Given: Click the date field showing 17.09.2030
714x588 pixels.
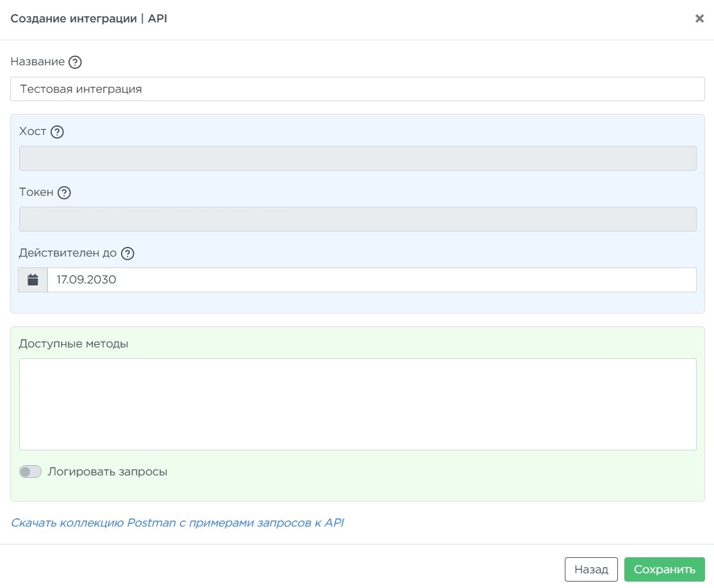Looking at the screenshot, I should coord(371,280).
